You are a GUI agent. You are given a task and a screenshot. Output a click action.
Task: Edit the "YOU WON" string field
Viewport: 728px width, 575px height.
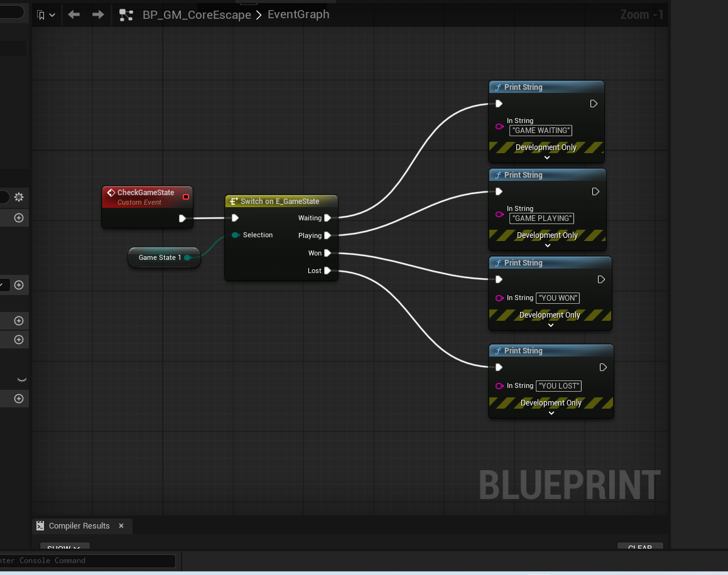[x=558, y=298]
